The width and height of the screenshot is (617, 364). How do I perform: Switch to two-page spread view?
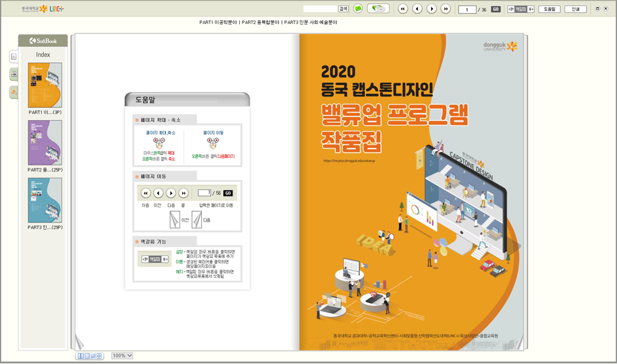click(81, 356)
